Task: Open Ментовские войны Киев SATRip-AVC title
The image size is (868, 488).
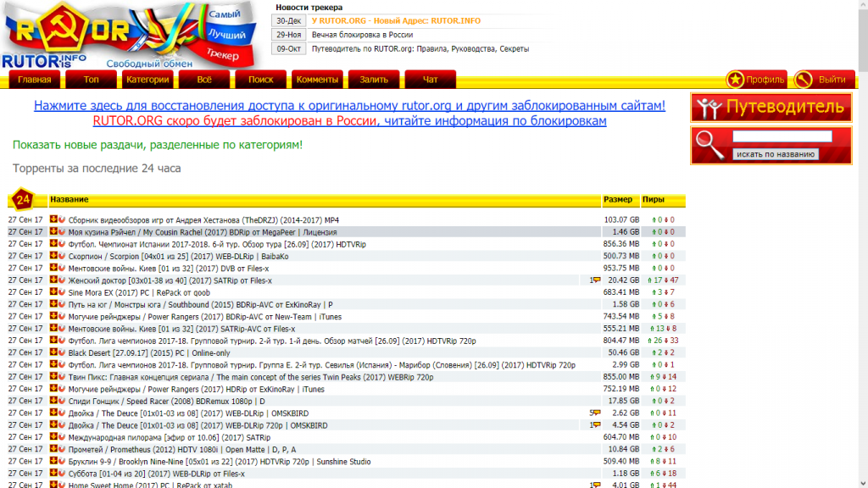Action: 181,329
